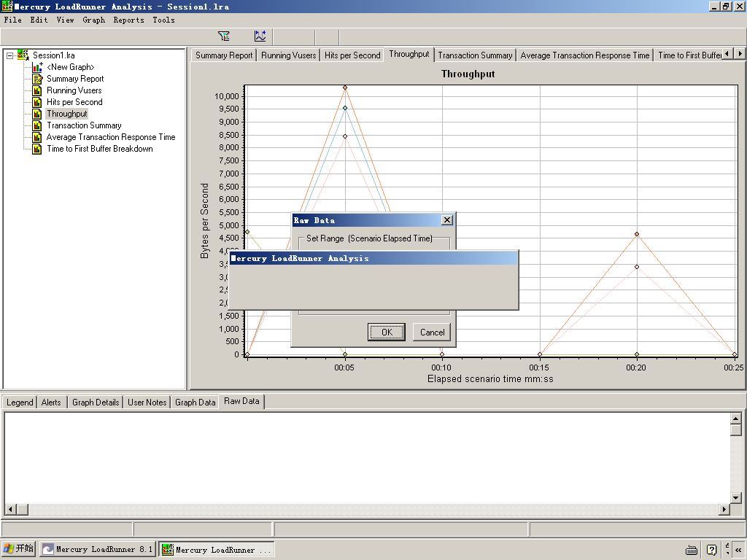Switch to Mercury LoadRunner 8.1 taskbar window
Image resolution: width=747 pixels, height=560 pixels.
point(97,550)
